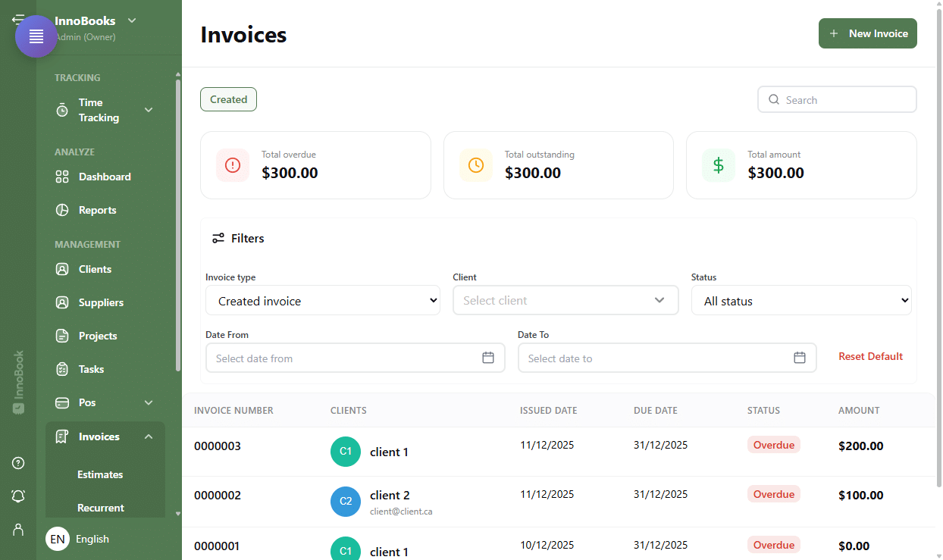Open Recurrent under Invoices
This screenshot has height=560, width=943.
pos(101,508)
